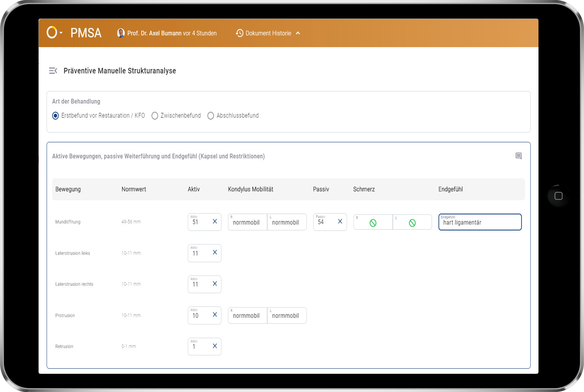Clear the Protrusion Aktiv value
Screen dimensions: 584x392
click(215, 315)
